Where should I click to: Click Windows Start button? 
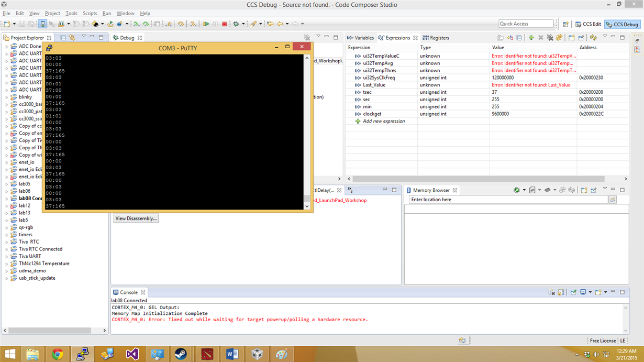(x=10, y=354)
